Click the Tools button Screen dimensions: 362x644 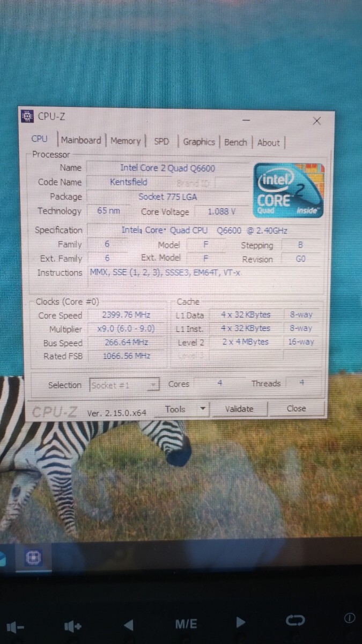click(175, 409)
